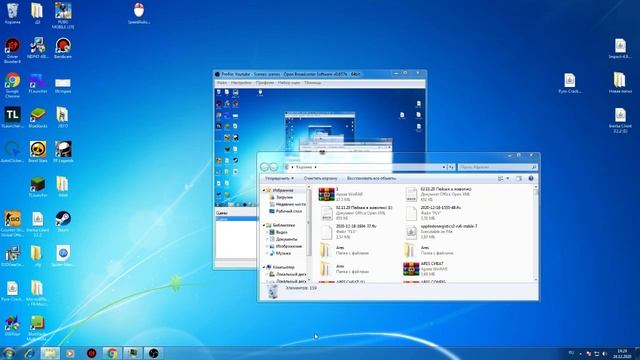Image resolution: width=640 pixels, height=360 pixels.
Task: Select the BlueStacks desktop icon
Action: click(38, 118)
